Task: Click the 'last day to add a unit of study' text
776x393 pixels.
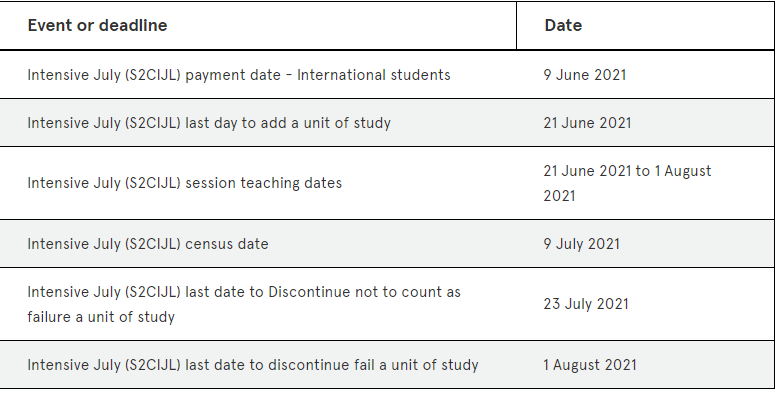Action: 288,123
